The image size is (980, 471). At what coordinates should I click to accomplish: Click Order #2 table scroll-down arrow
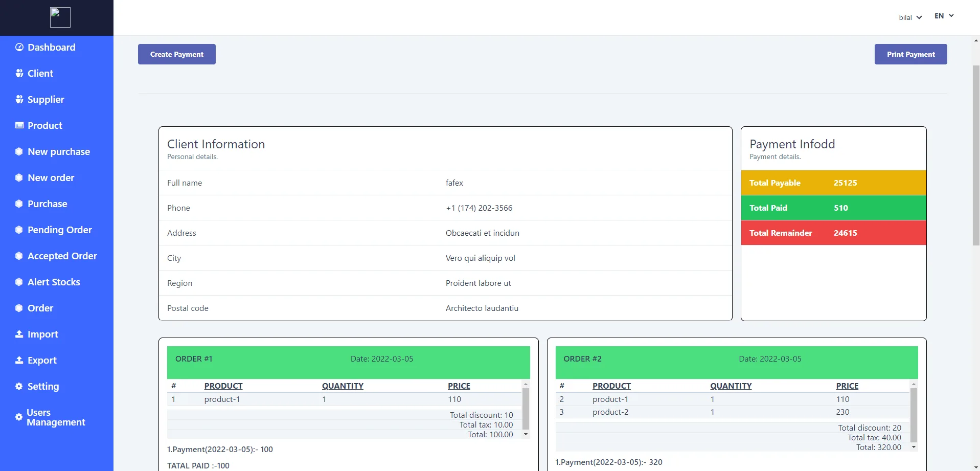tap(914, 447)
